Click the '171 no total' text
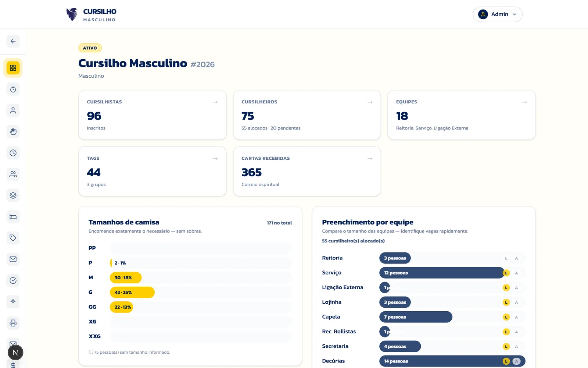This screenshot has width=588, height=368. pyautogui.click(x=279, y=223)
